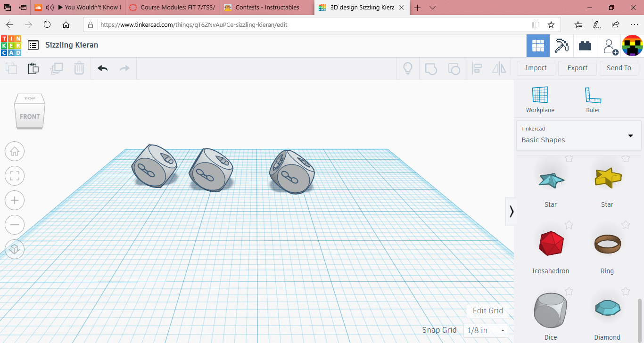Open the user profile avatar

click(632, 46)
